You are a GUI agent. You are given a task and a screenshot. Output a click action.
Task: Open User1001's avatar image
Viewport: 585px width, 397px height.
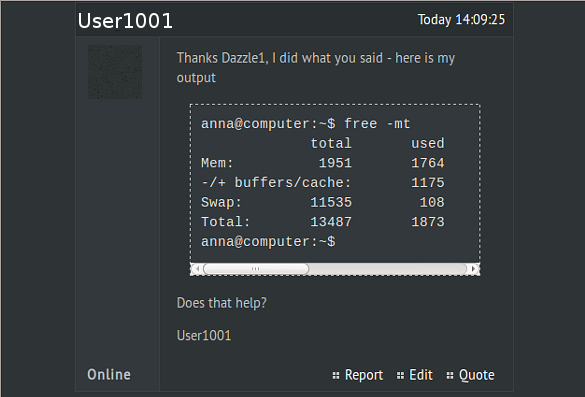tap(115, 72)
